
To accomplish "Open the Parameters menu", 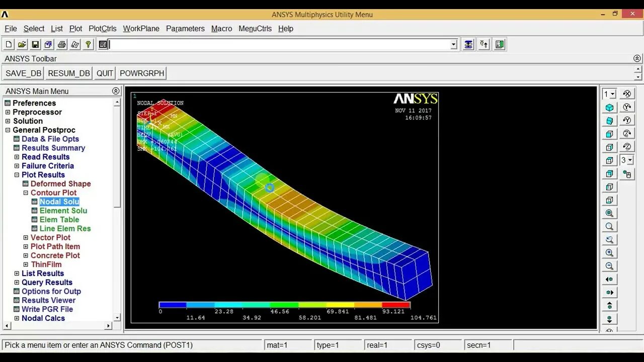I will pos(185,29).
